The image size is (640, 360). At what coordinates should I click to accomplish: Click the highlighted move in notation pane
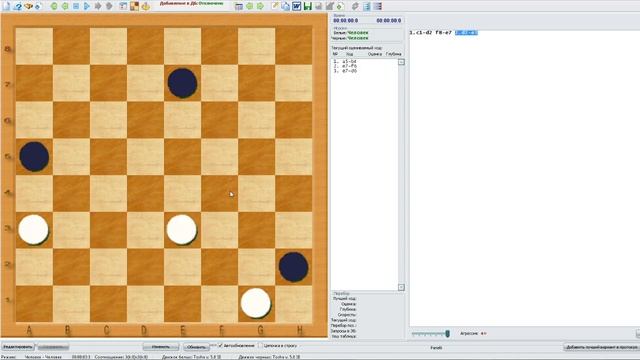coord(466,33)
